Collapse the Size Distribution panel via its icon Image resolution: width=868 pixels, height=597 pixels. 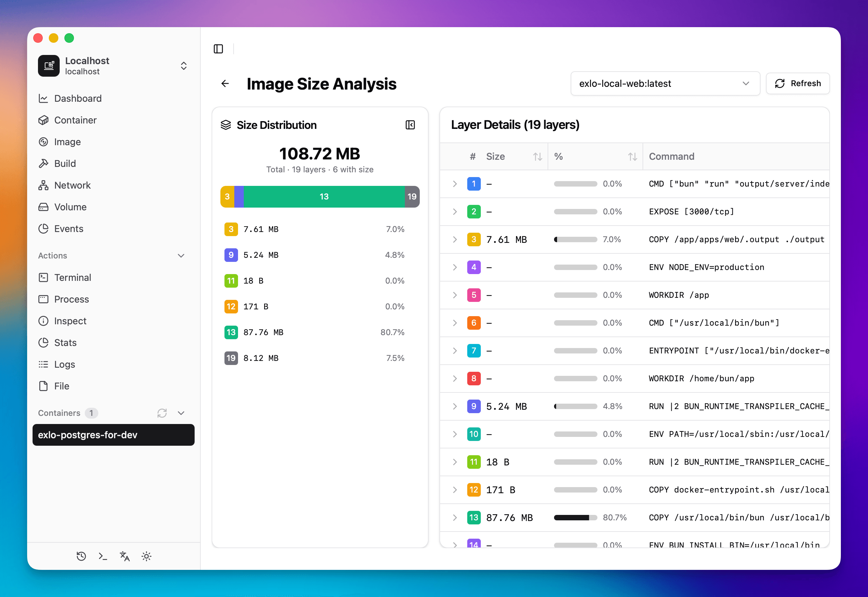click(410, 124)
